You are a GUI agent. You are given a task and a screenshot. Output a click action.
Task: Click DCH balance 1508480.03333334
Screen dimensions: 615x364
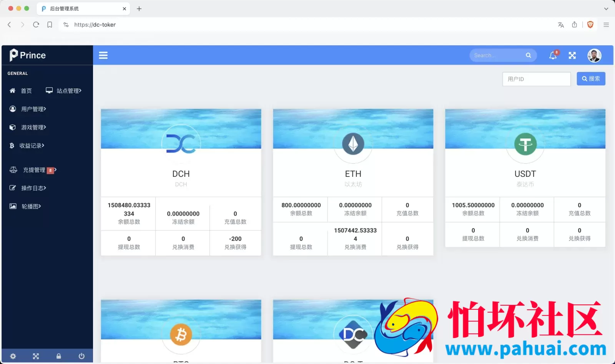coord(129,209)
